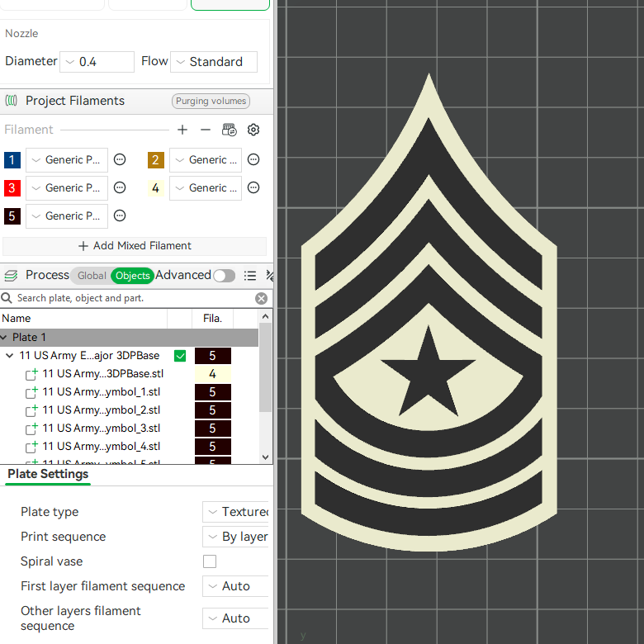
Task: Click the Name column header
Action: click(x=83, y=319)
